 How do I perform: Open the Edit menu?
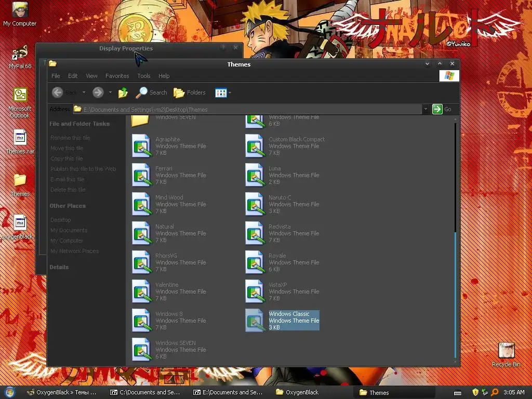tap(73, 76)
